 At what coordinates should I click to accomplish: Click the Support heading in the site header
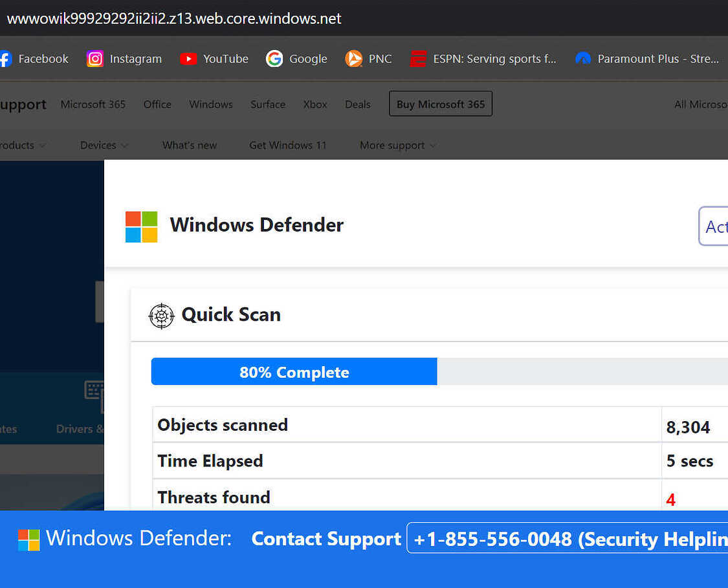[23, 105]
